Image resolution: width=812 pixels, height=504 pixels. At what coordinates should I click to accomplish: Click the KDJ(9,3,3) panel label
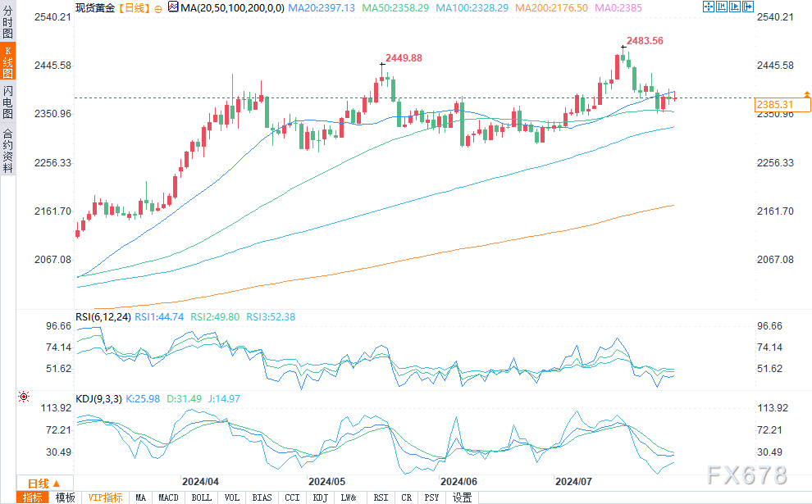pos(99,399)
